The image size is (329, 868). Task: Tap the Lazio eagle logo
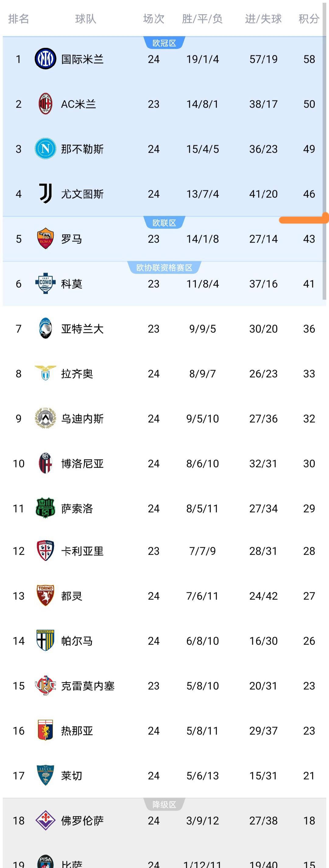click(45, 373)
